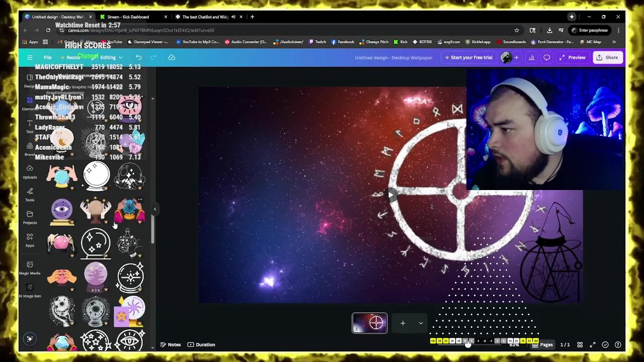Open the Uploads sidebar panel
The image size is (644, 362).
click(x=30, y=171)
